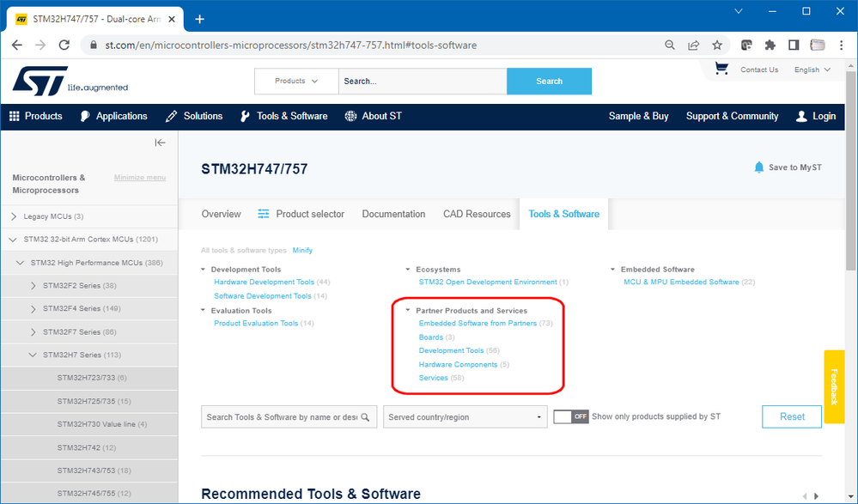The width and height of the screenshot is (858, 504).
Task: Open the Applications main menu
Action: coord(114,116)
